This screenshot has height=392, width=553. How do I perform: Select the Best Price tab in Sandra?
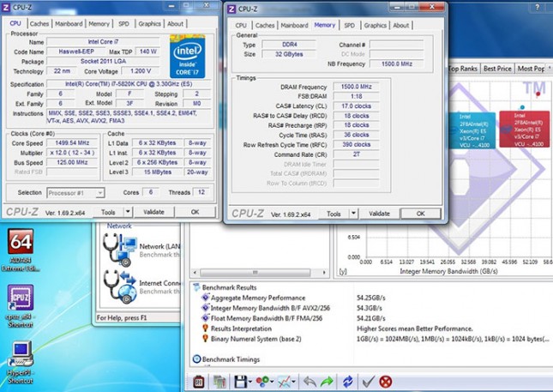(x=497, y=69)
